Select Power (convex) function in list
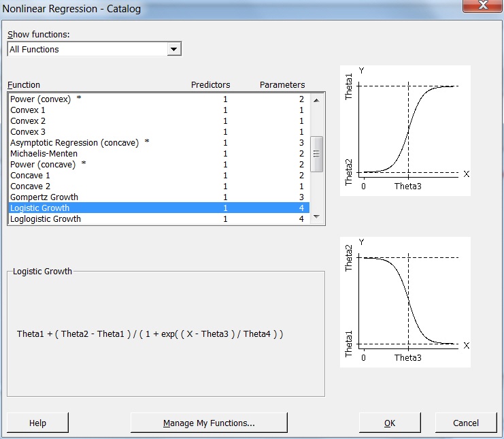 point(41,99)
